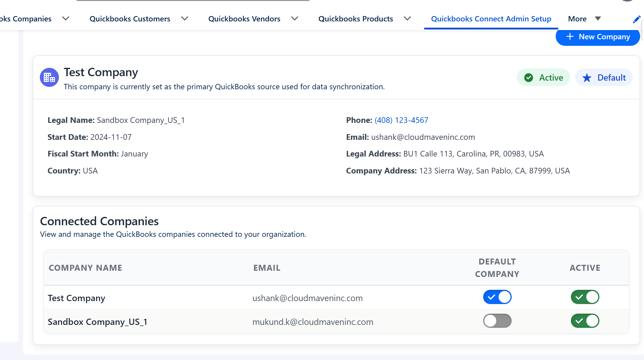Viewport: 644px width, 360px height.
Task: Open the Quickbooks Products tab
Action: (356, 19)
